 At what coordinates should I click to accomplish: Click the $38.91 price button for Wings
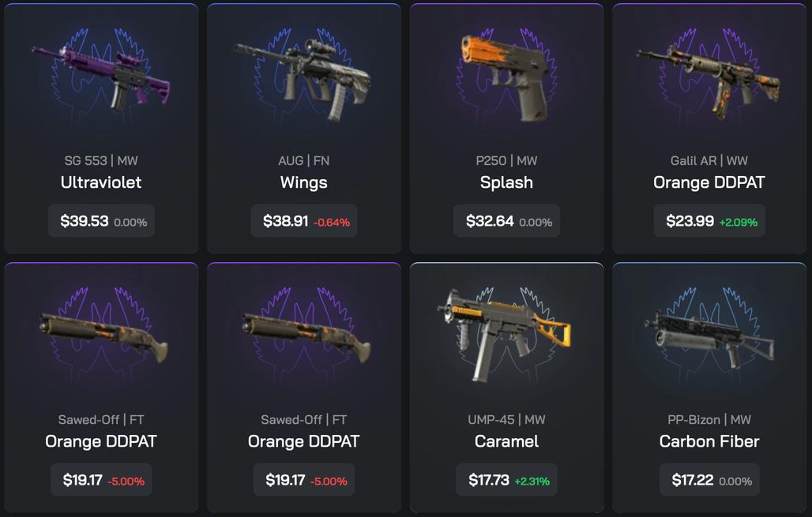(x=304, y=221)
